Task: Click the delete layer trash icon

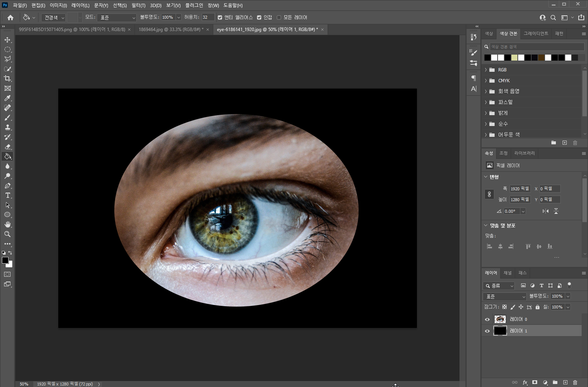Action: (x=575, y=382)
